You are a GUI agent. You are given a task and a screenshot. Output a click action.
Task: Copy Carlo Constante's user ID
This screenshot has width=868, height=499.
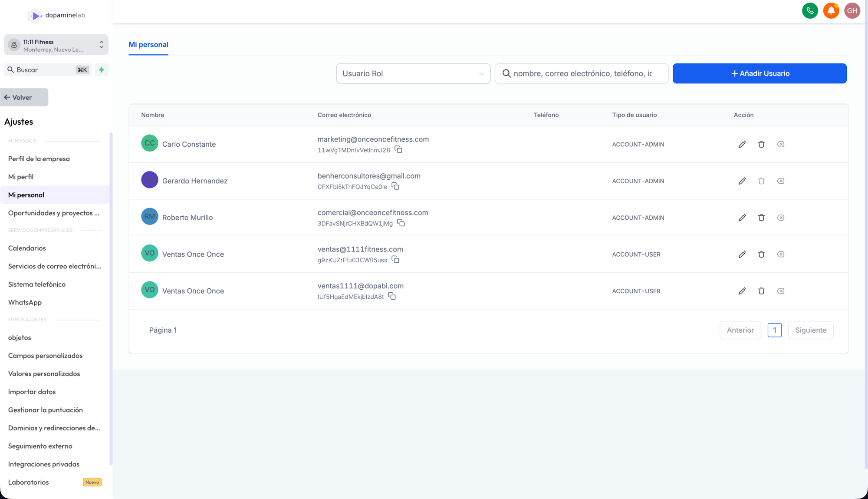(398, 150)
